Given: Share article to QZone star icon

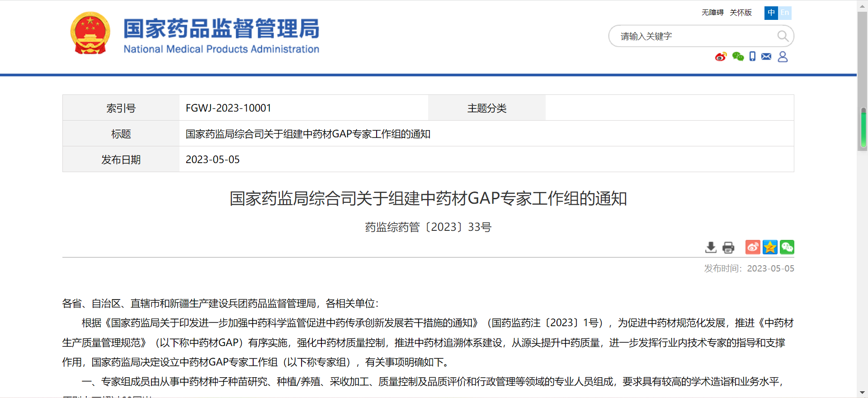Looking at the screenshot, I should pyautogui.click(x=770, y=247).
